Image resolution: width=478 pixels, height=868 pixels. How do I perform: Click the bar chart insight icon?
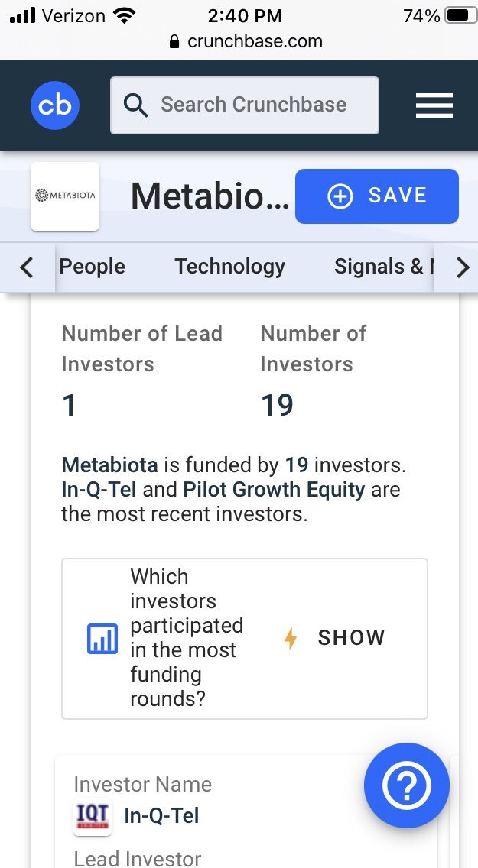click(x=102, y=639)
